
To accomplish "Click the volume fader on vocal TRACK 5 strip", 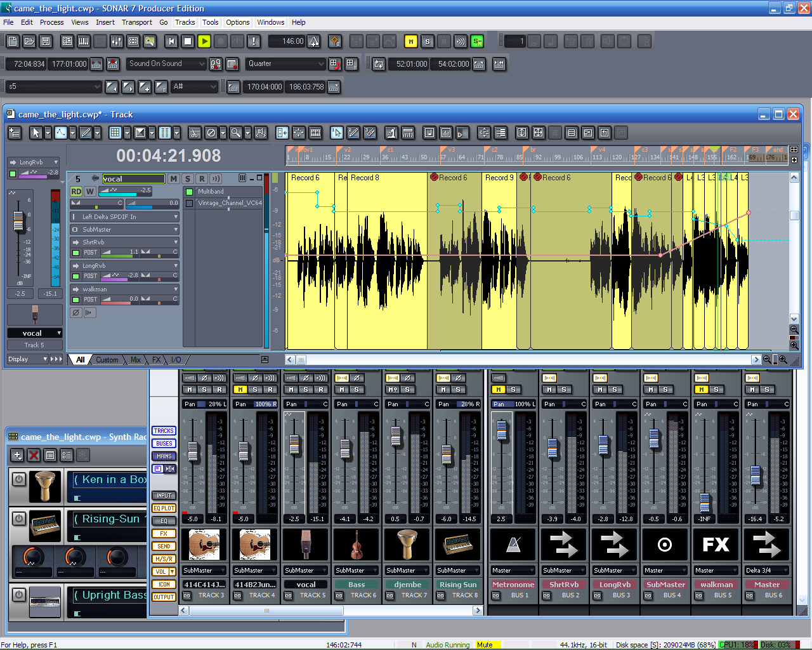I will (294, 444).
